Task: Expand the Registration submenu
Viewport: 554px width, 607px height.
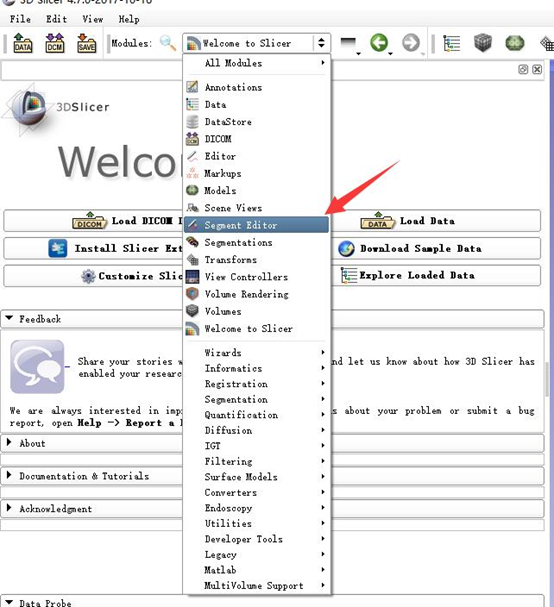Action: (257, 384)
